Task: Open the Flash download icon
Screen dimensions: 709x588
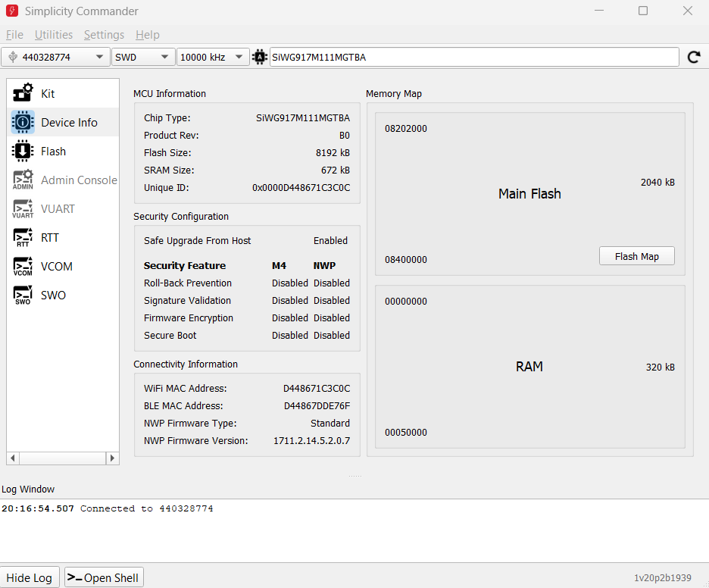Action: 23,151
